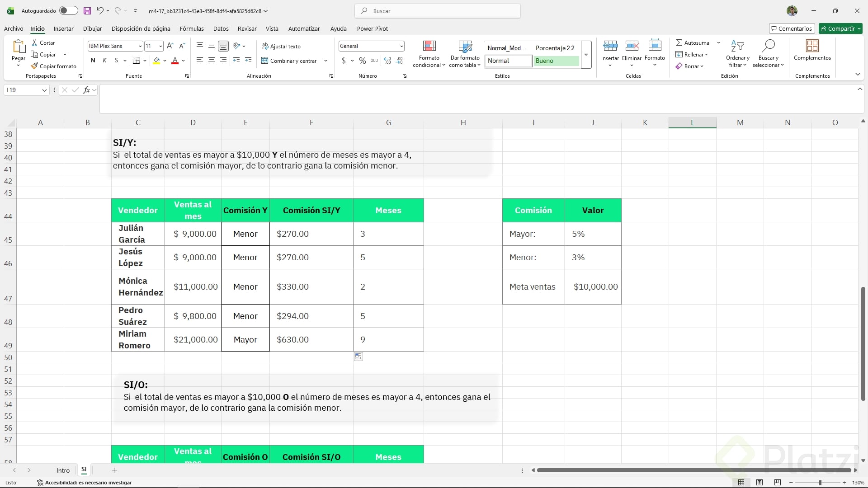Screen dimensions: 868x488
Task: Click the borders icon in Fuente group
Action: (x=136, y=61)
